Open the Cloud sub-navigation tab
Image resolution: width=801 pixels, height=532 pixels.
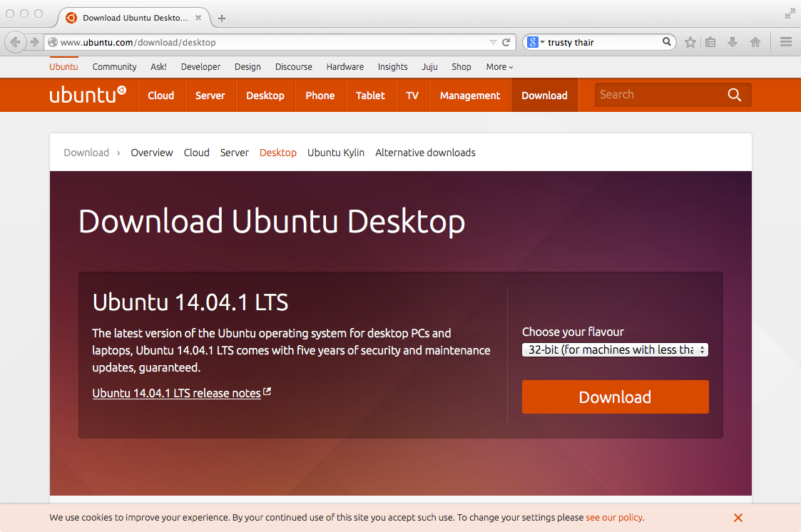coord(197,153)
